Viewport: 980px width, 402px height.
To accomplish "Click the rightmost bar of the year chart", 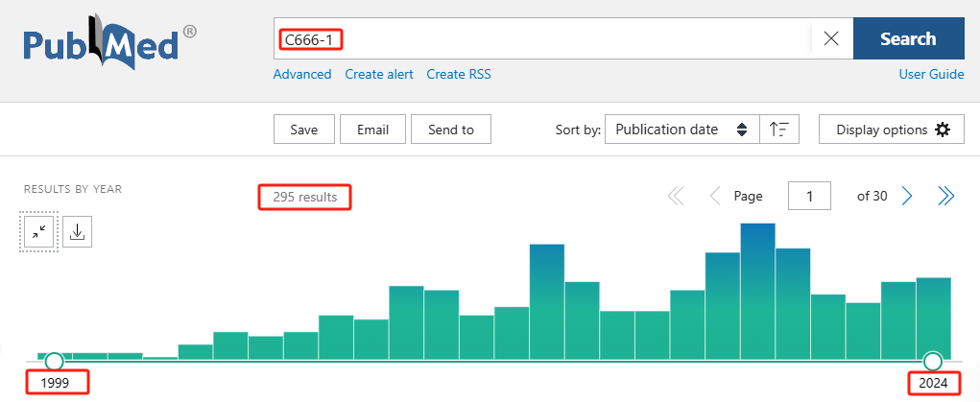I will coord(934,319).
